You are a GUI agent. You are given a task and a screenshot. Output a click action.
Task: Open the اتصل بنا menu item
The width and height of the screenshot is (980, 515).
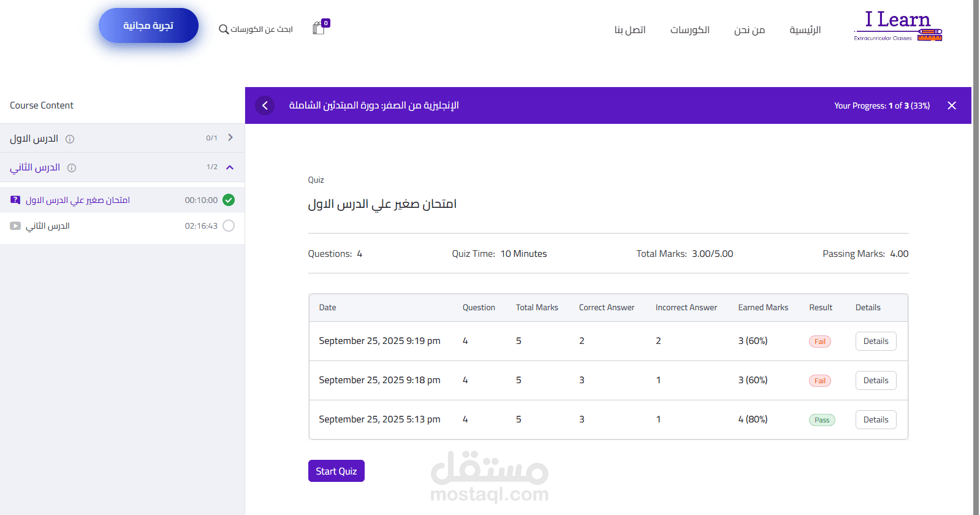click(x=630, y=30)
